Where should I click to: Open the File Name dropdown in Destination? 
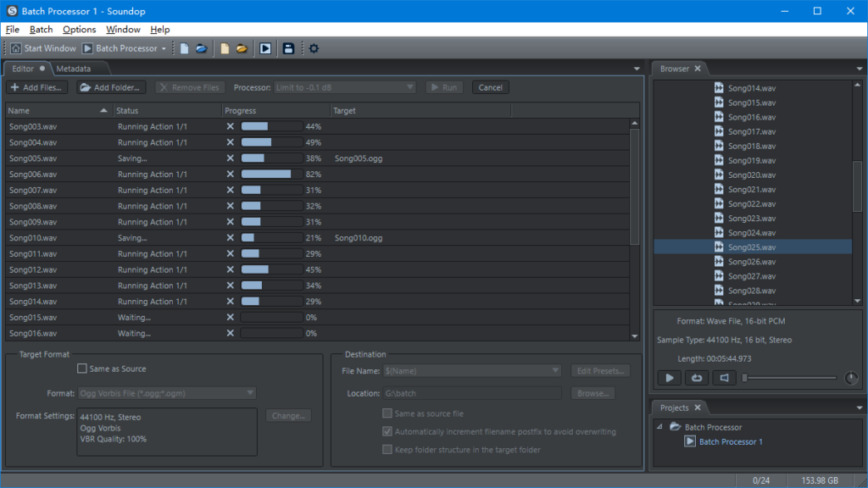point(556,370)
